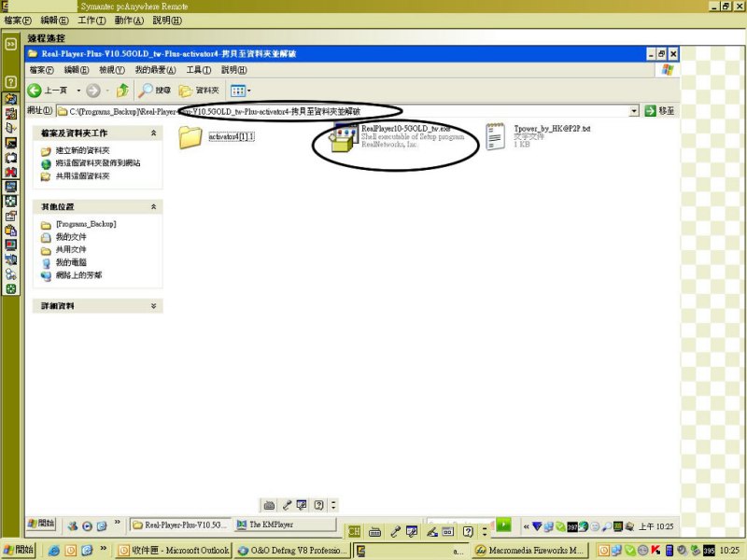Open Explorer 編輯(E) menu

pos(77,70)
